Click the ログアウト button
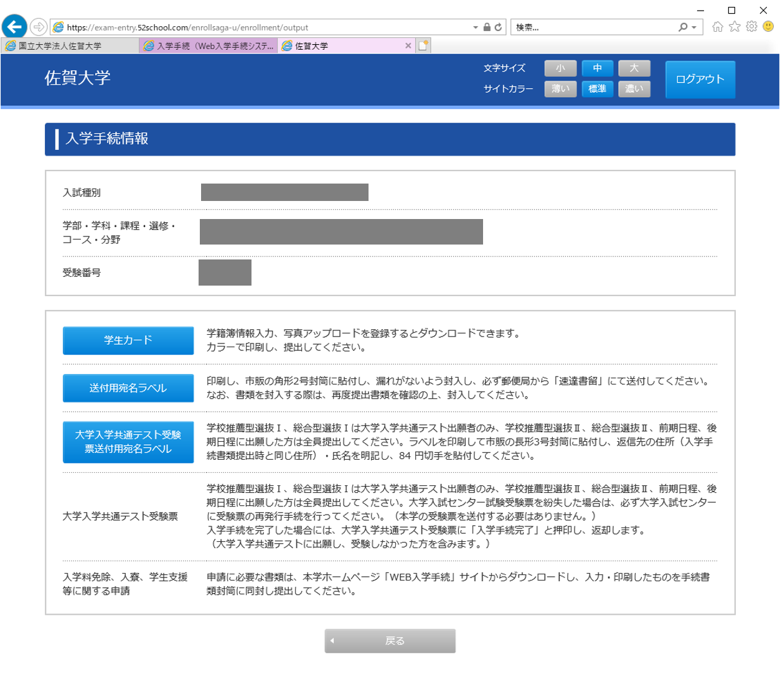This screenshot has width=780, height=700. (700, 79)
